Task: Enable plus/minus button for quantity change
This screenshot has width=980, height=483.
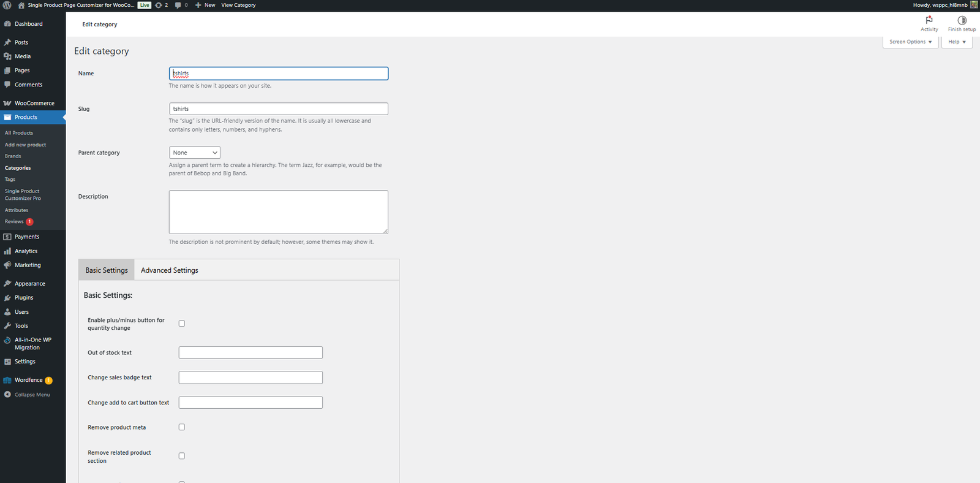Action: pos(182,324)
